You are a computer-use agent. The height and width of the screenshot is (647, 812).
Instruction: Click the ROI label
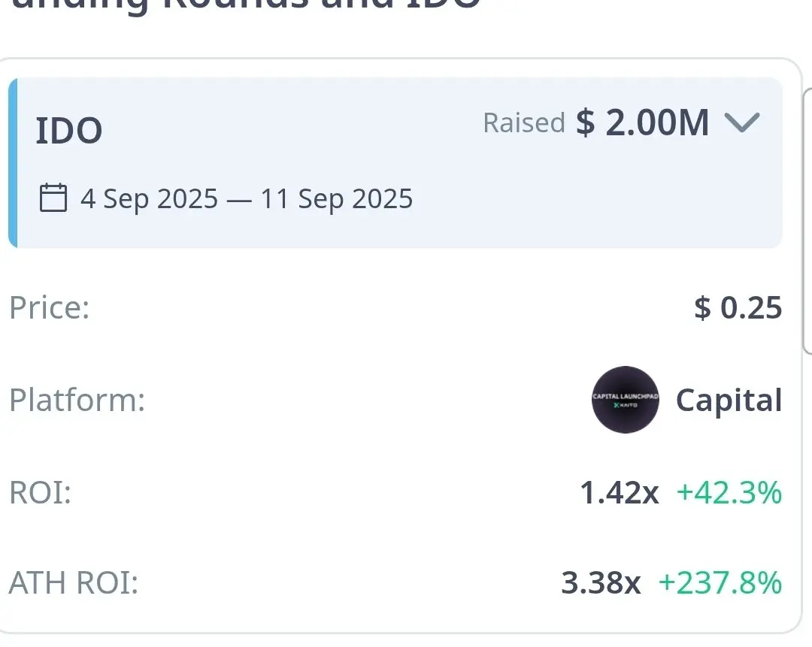point(40,493)
